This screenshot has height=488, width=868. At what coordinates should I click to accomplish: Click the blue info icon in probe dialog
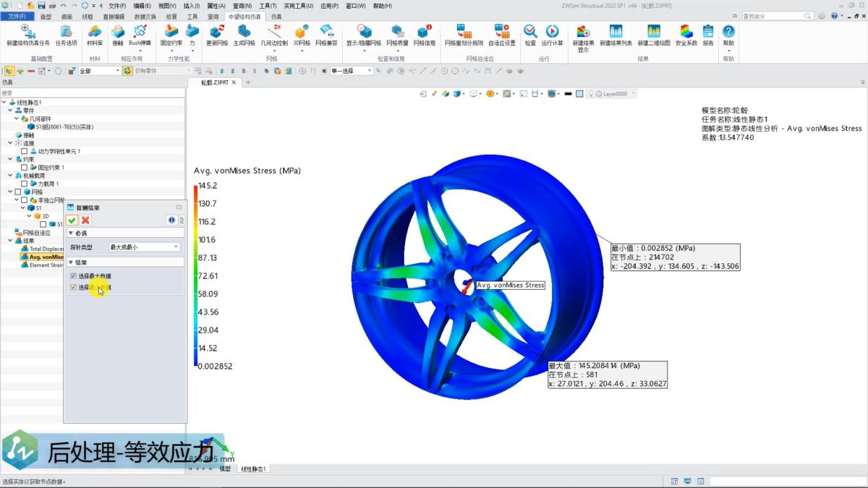click(171, 220)
